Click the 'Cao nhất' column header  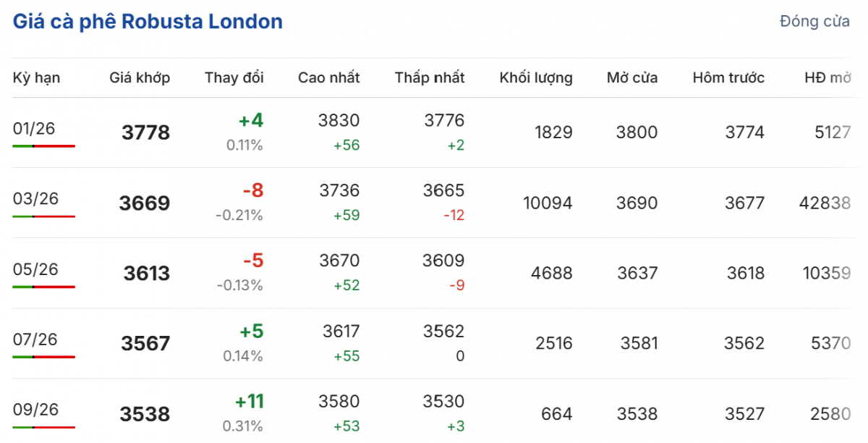328,77
